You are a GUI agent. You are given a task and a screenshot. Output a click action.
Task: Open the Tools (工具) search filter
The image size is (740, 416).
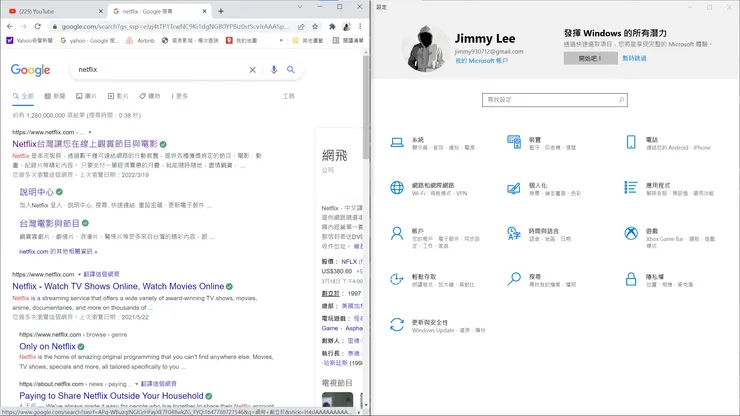(288, 96)
